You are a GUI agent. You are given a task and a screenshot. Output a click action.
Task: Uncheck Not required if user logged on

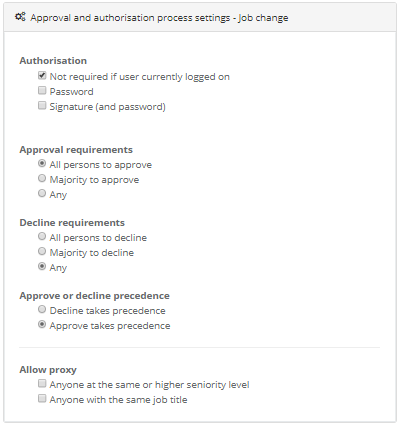pyautogui.click(x=42, y=76)
